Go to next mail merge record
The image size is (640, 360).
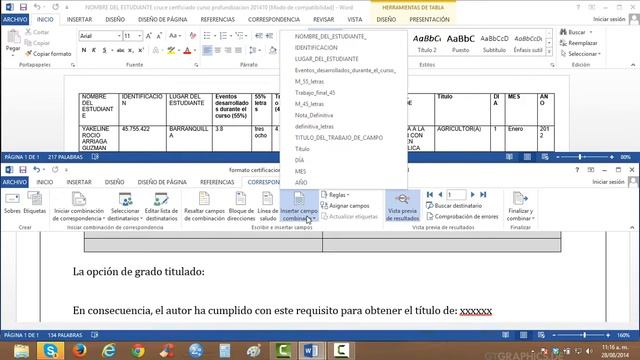[x=473, y=195]
